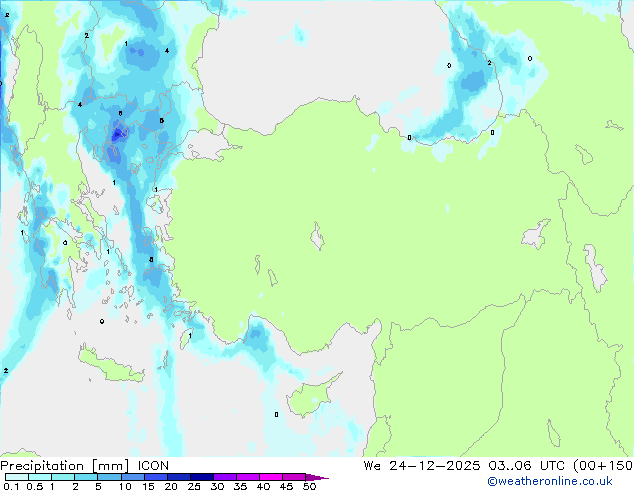Pick the 25–30 mm dark blue swatch
The width and height of the screenshot is (634, 490).
202,477
